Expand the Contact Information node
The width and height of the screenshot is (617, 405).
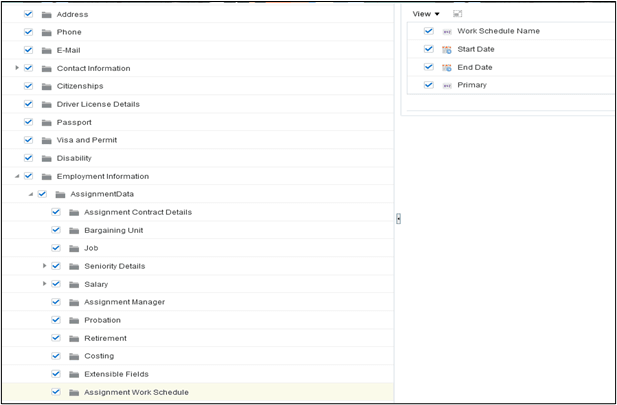coord(17,68)
